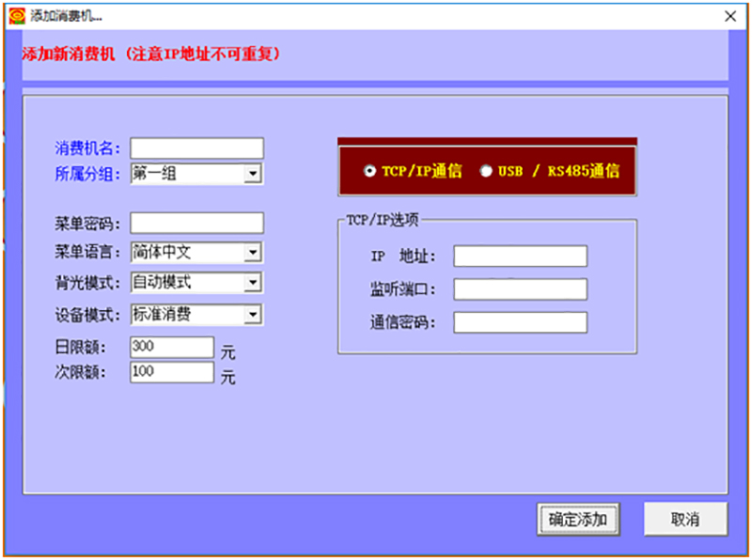
Task: Close the 添加消费机 dialog window
Action: (729, 15)
